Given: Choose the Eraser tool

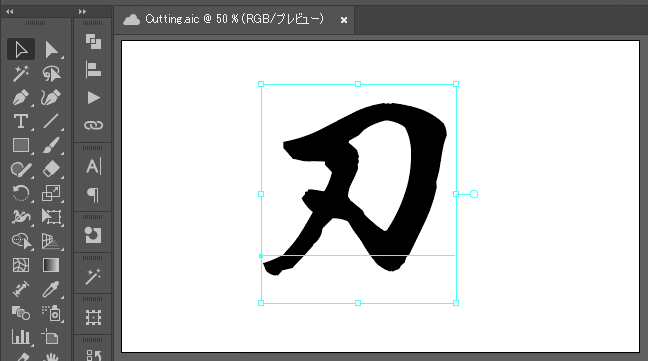Looking at the screenshot, I should pos(52,169).
